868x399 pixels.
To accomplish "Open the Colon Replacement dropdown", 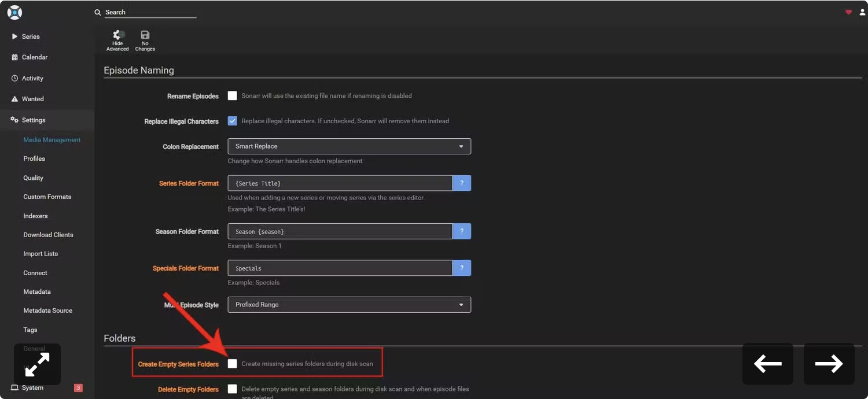I will 349,146.
